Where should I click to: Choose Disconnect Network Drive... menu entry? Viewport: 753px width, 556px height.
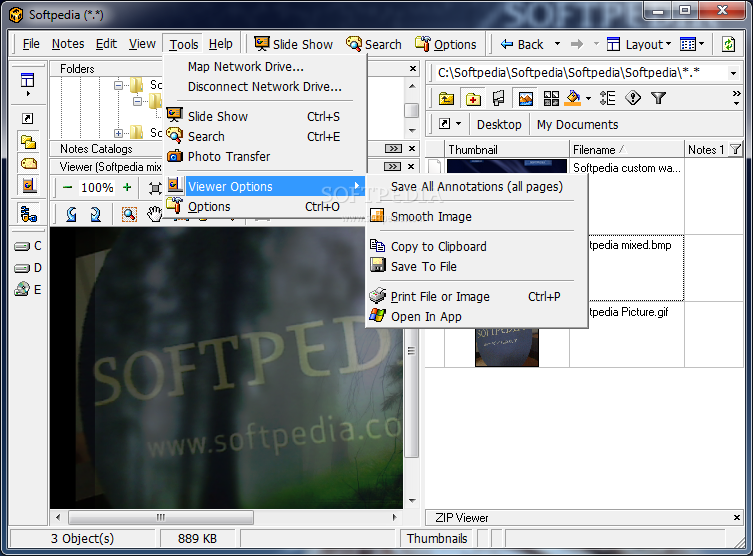pyautogui.click(x=266, y=87)
